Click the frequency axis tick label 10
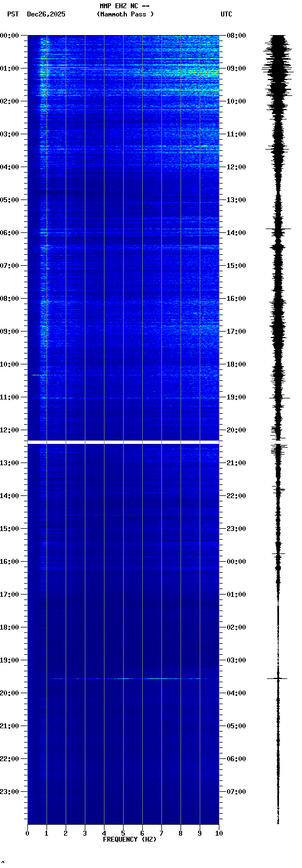 [x=219, y=833]
